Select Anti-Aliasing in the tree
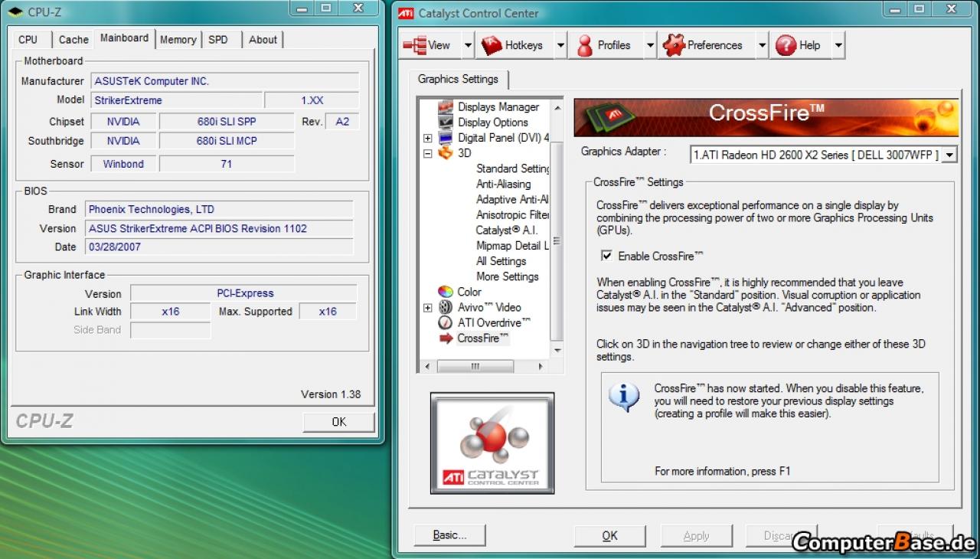Viewport: 980px width, 559px height. 503,184
